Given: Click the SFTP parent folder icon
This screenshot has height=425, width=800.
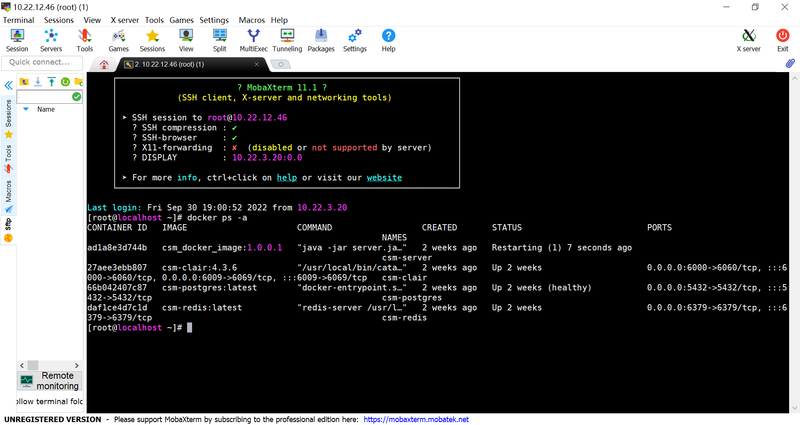Looking at the screenshot, I should 24,82.
